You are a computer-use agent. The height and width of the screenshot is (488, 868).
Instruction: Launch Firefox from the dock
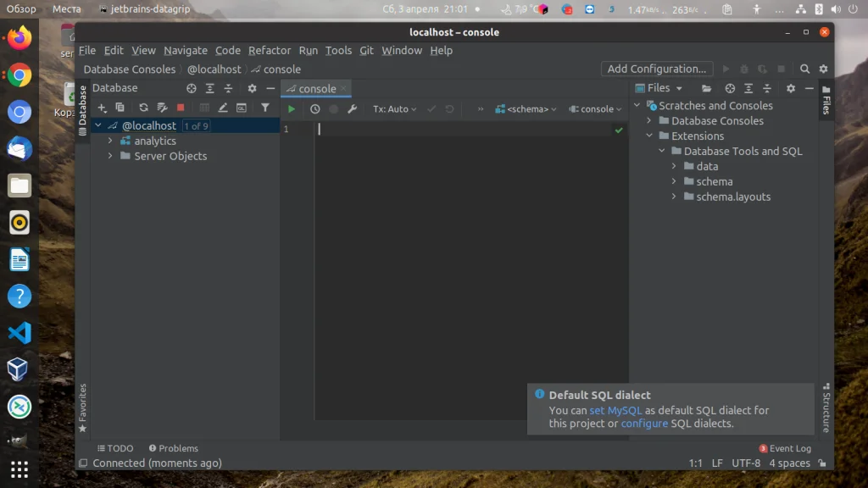click(19, 37)
